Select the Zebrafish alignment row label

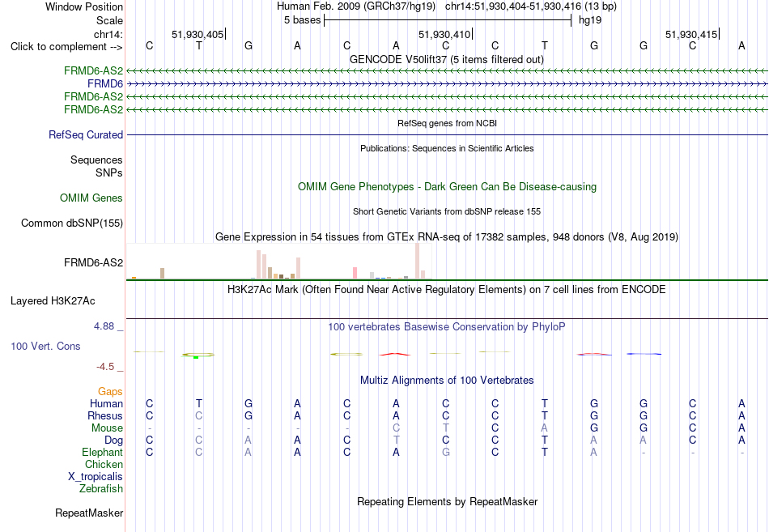pos(101,489)
